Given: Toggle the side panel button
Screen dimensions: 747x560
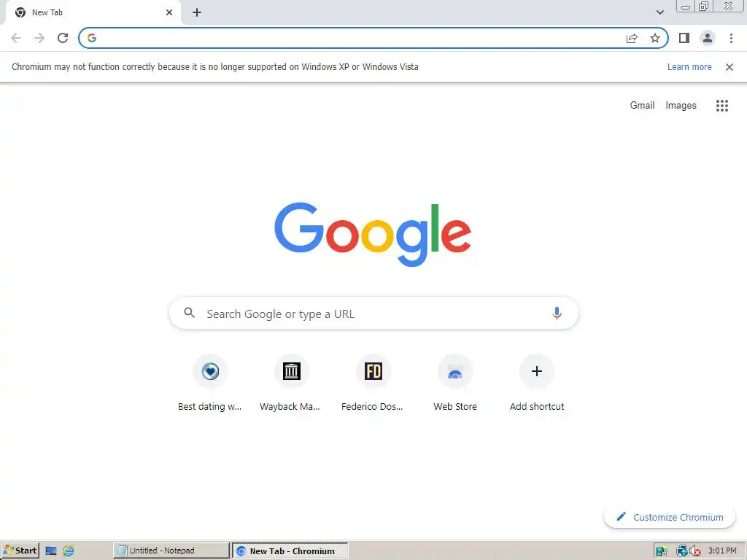Looking at the screenshot, I should (x=684, y=38).
